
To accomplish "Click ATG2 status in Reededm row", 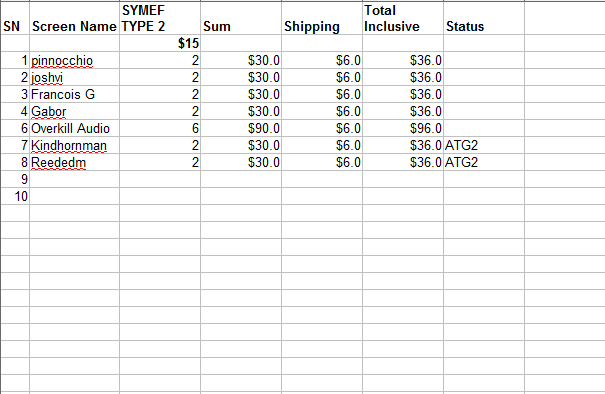I will (x=484, y=162).
